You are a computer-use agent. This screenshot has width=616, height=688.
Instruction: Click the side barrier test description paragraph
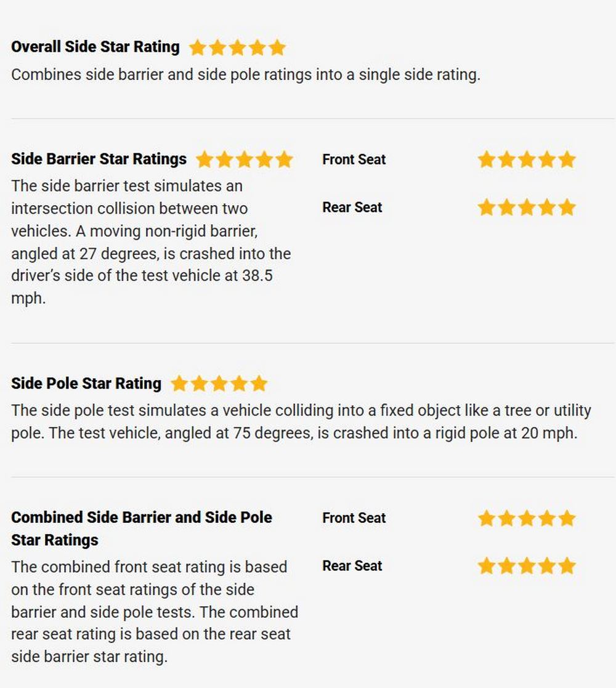click(151, 242)
